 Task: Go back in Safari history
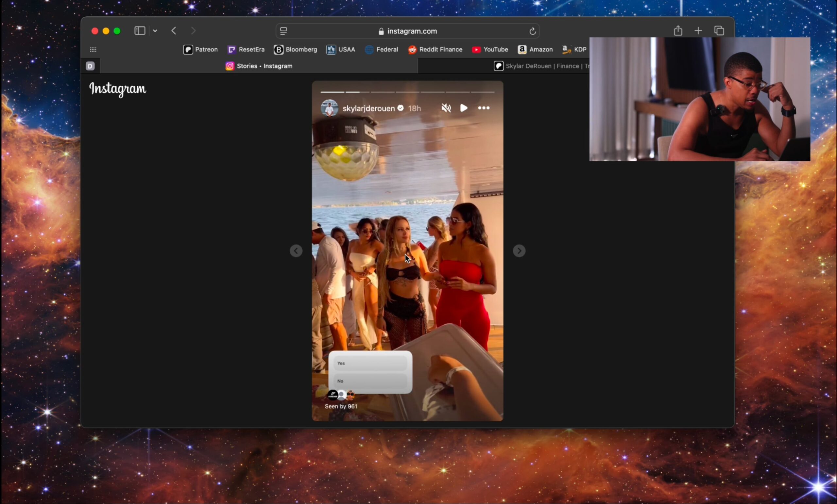pyautogui.click(x=174, y=31)
